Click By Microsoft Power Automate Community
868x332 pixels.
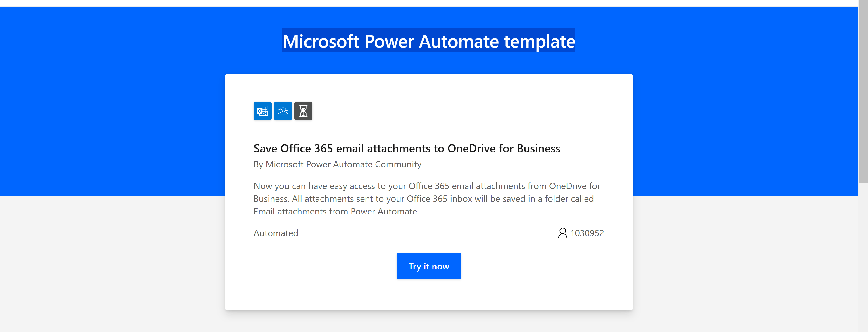(337, 164)
